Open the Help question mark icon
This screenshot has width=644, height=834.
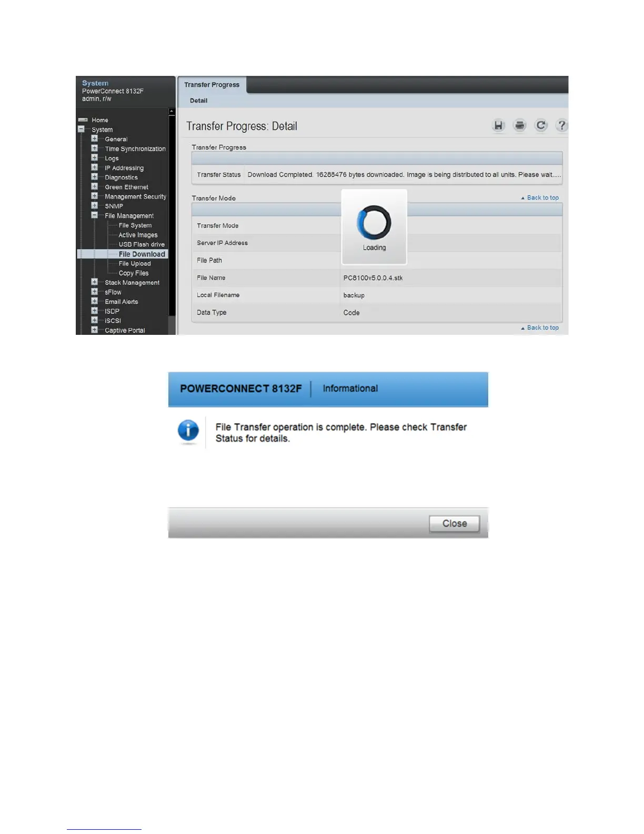pos(561,125)
